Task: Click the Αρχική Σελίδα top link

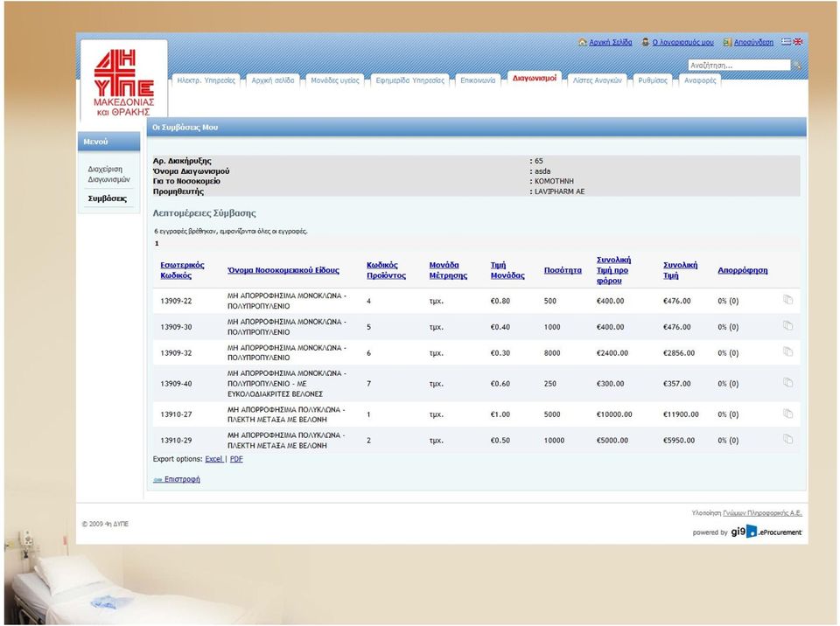Action: tap(611, 42)
